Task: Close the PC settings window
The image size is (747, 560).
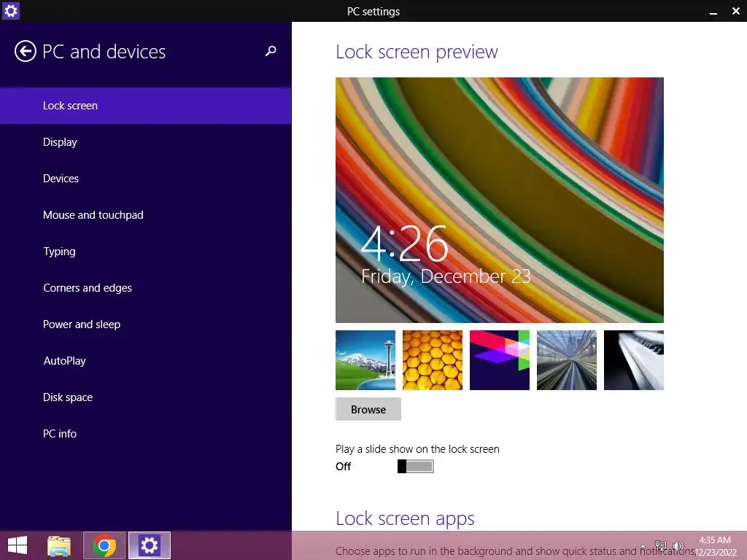Action: [x=735, y=11]
